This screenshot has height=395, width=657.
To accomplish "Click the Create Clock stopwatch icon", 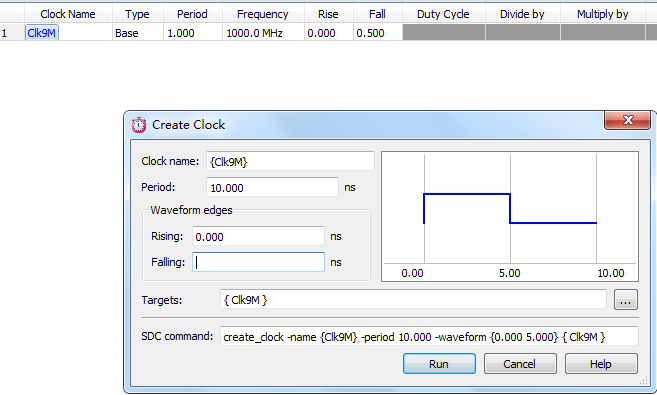I will [x=139, y=125].
